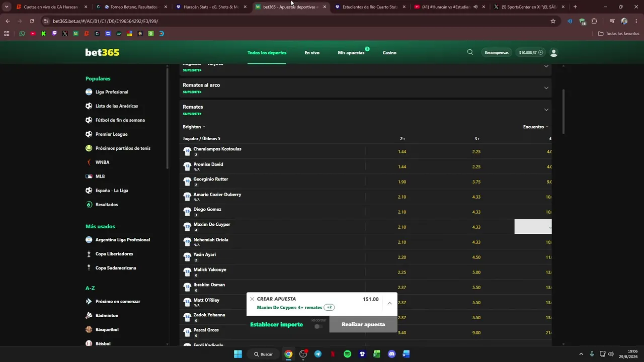
Task: Deselect highlighted Maxim De Cuyper 4+ odds cell
Action: pos(533,227)
